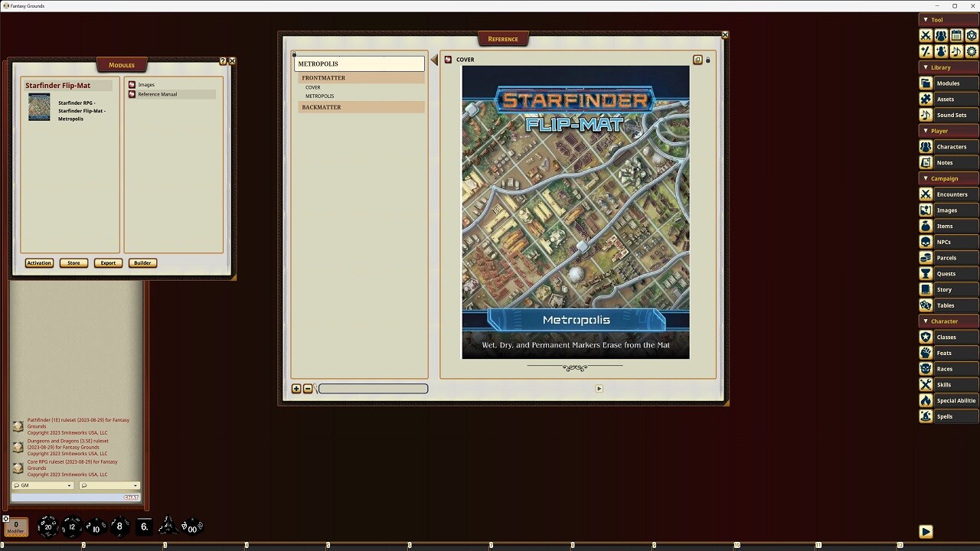Open the Options gear icon
Image resolution: width=980 pixels, height=551 pixels.
973,51
